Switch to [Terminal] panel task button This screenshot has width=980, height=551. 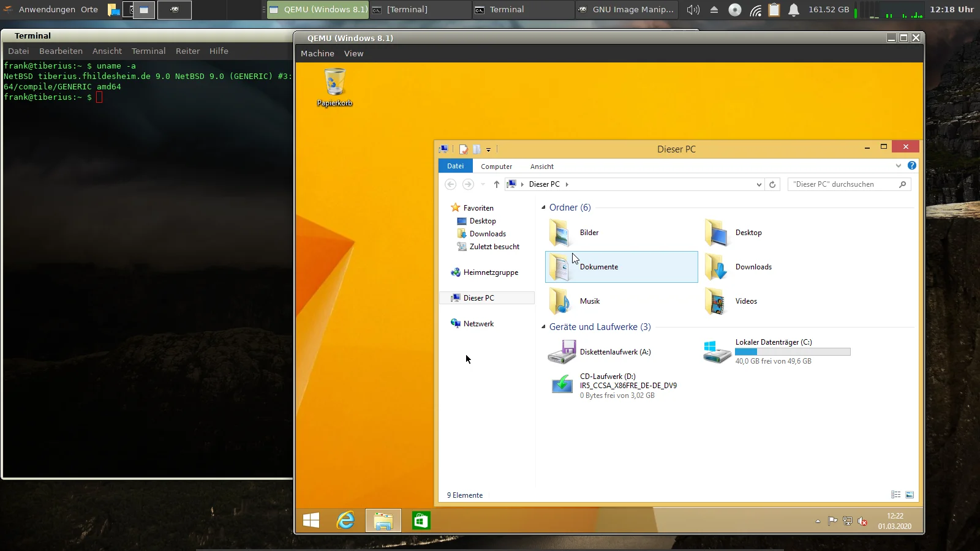tap(420, 9)
